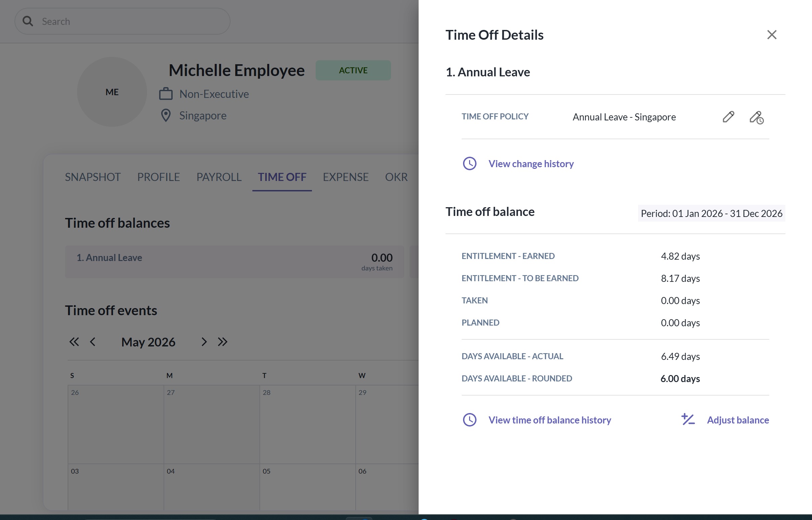The height and width of the screenshot is (520, 812).
Task: Click the clock icon beside View change history
Action: pyautogui.click(x=469, y=164)
